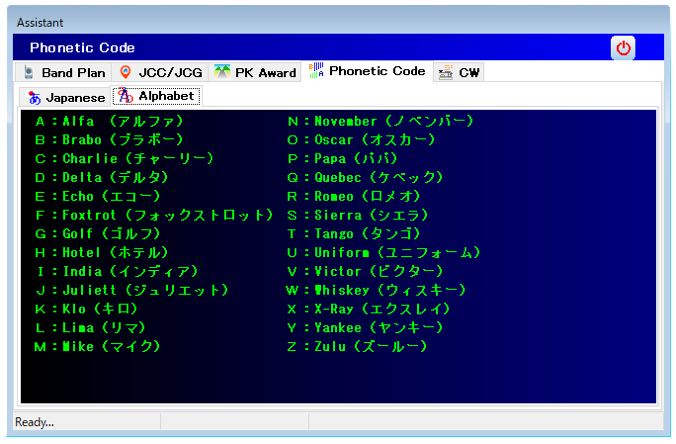
Task: Click the Band Plan tab icon
Action: 29,72
